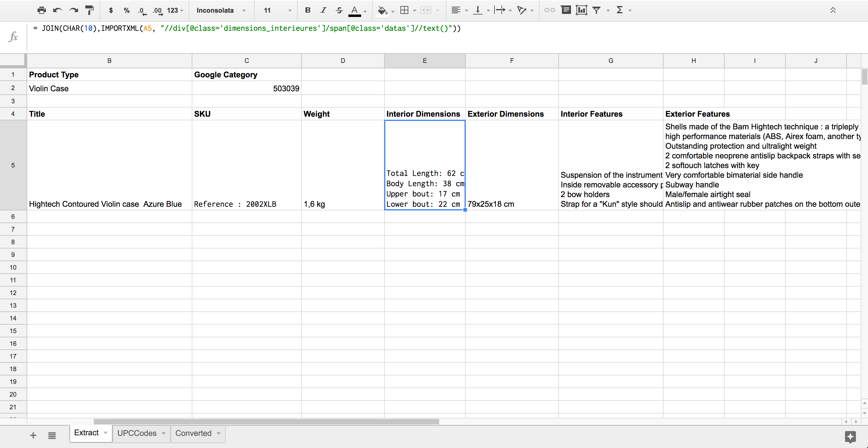Select the Reference : 2002XLB cell
This screenshot has height=448, width=868.
[247, 165]
